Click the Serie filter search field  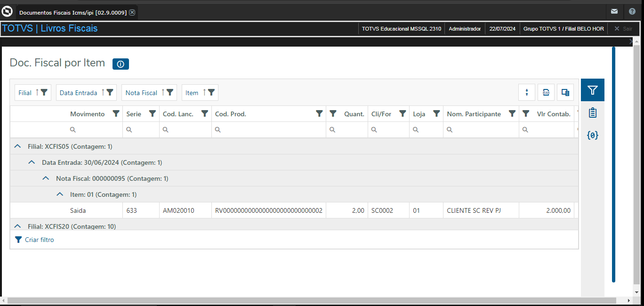pyautogui.click(x=141, y=129)
